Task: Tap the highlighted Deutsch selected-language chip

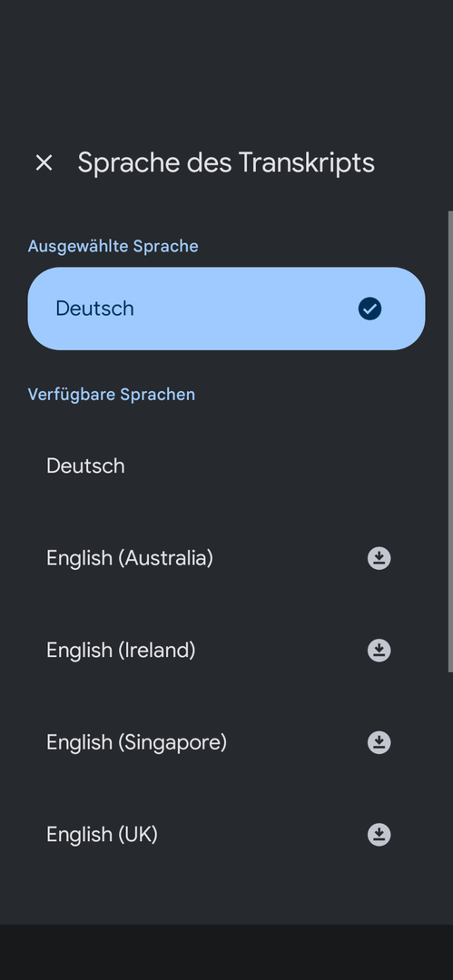Action: 227,309
